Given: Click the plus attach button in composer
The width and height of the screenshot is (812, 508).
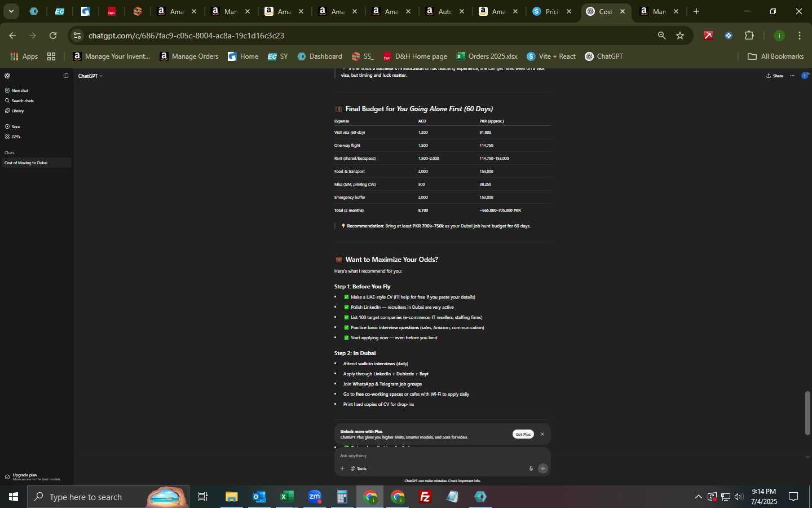Looking at the screenshot, I should pos(342,468).
